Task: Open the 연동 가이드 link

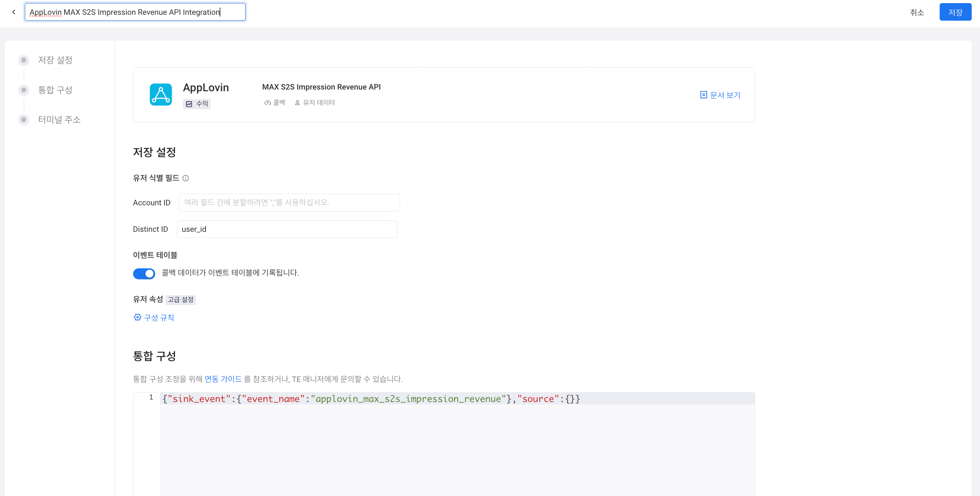Action: [223, 379]
